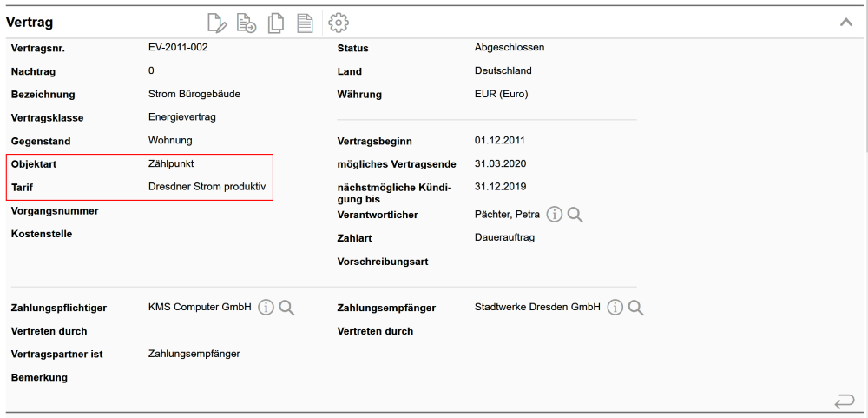Select the country value Deutschland
This screenshot has height=418, width=868.
pos(503,70)
